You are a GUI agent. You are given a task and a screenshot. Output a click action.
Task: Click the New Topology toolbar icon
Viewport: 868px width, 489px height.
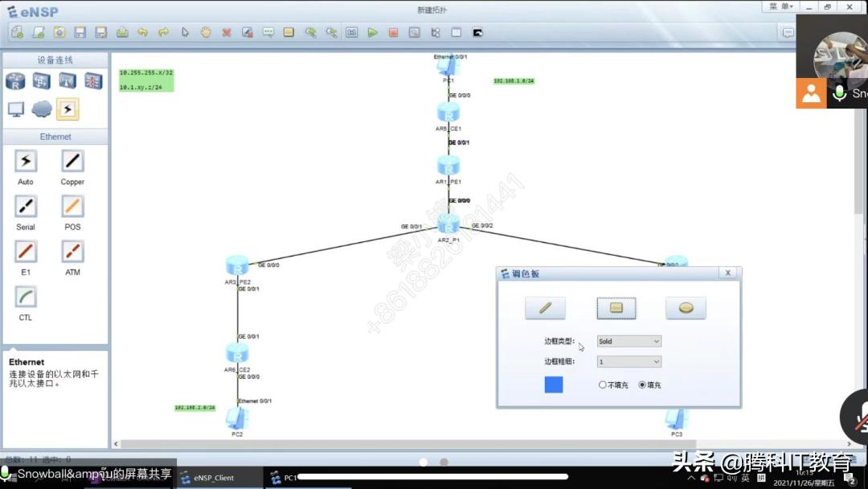pos(17,32)
